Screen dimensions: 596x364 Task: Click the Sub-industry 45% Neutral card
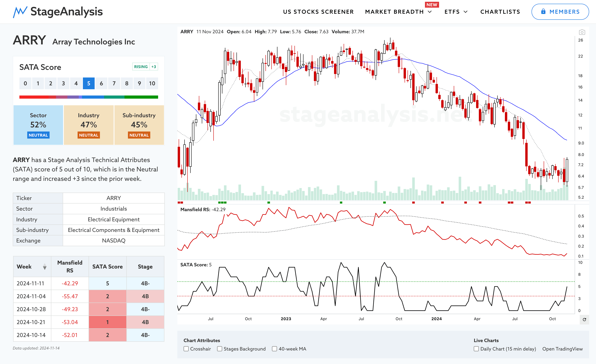click(139, 125)
